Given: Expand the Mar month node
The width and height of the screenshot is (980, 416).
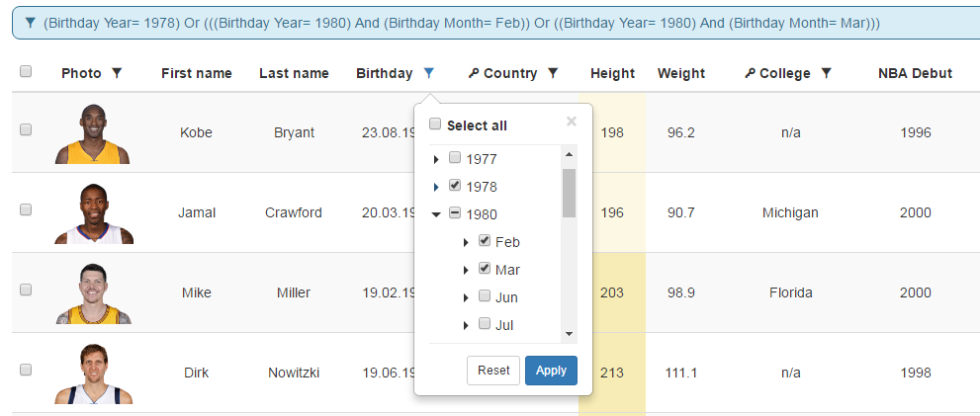Looking at the screenshot, I should tap(466, 270).
